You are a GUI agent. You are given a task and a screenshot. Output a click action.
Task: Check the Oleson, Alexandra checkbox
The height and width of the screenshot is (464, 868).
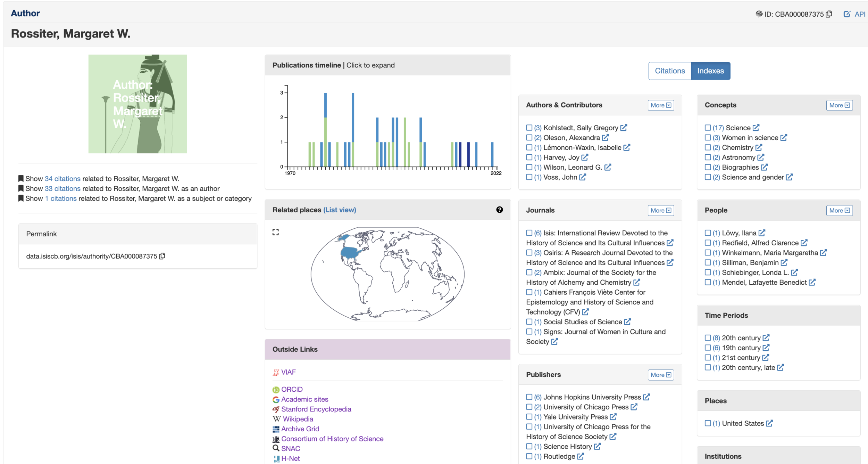coord(529,138)
